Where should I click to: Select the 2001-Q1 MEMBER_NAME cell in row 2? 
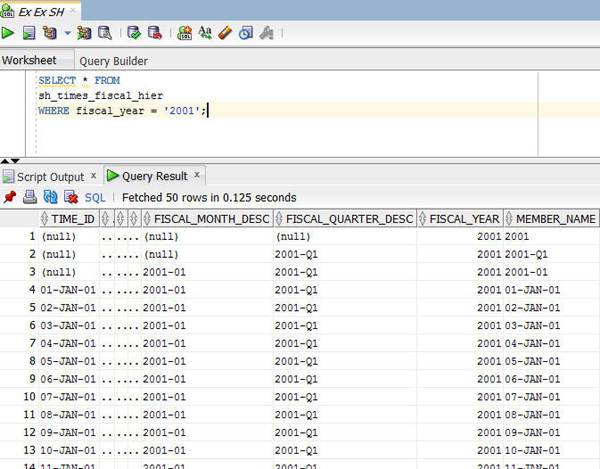pyautogui.click(x=525, y=254)
